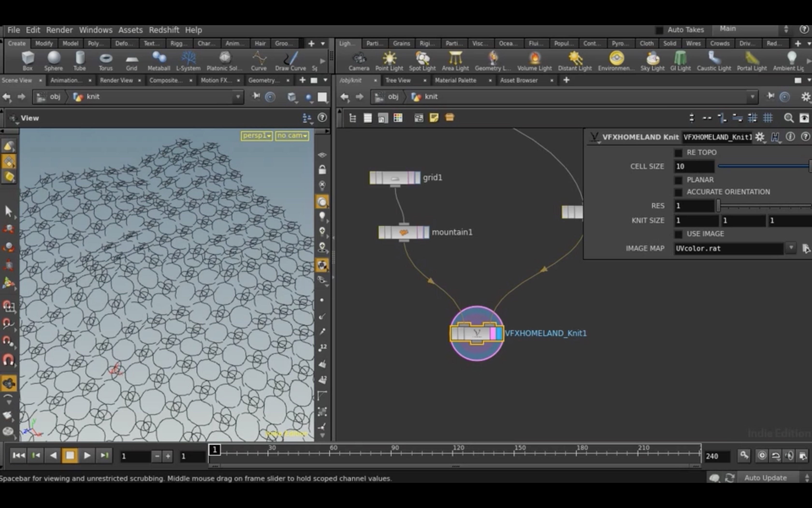Open the parameter gear menu for VFXHOMELAND Knit

point(760,137)
